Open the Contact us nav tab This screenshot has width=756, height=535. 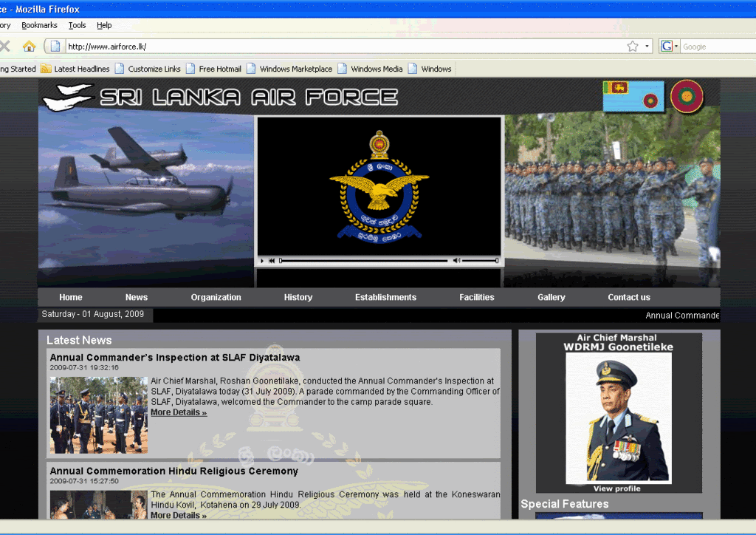[x=629, y=297]
